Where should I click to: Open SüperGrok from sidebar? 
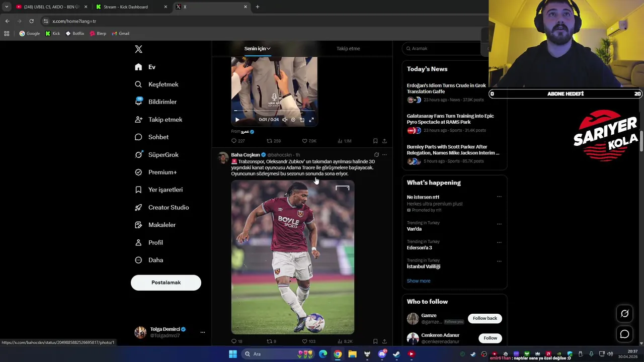[156, 155]
